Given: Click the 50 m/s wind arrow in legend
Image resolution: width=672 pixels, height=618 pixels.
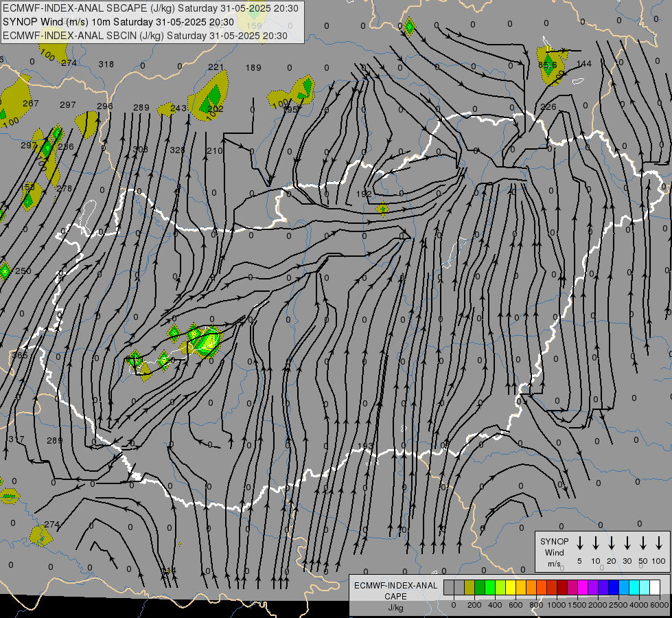Looking at the screenshot, I should 643,543.
